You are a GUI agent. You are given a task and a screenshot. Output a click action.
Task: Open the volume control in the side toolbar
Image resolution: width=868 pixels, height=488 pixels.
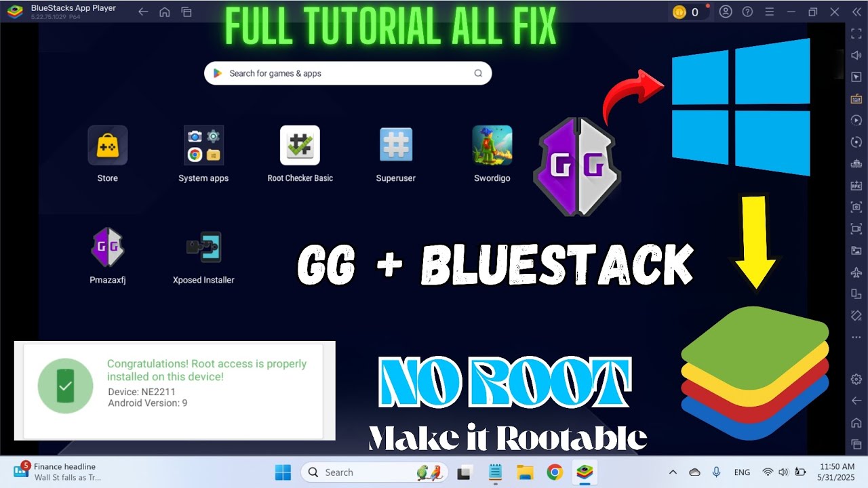[856, 55]
